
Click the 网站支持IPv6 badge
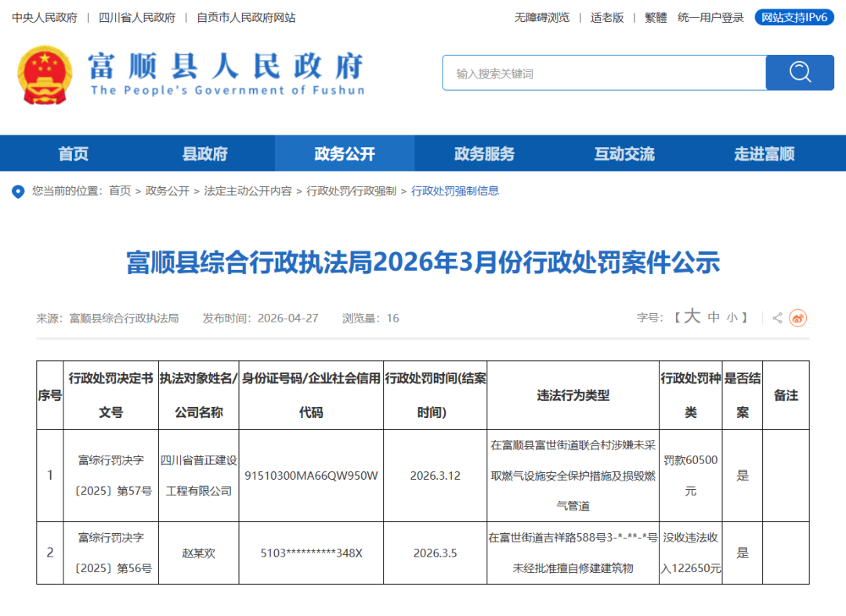(x=794, y=17)
